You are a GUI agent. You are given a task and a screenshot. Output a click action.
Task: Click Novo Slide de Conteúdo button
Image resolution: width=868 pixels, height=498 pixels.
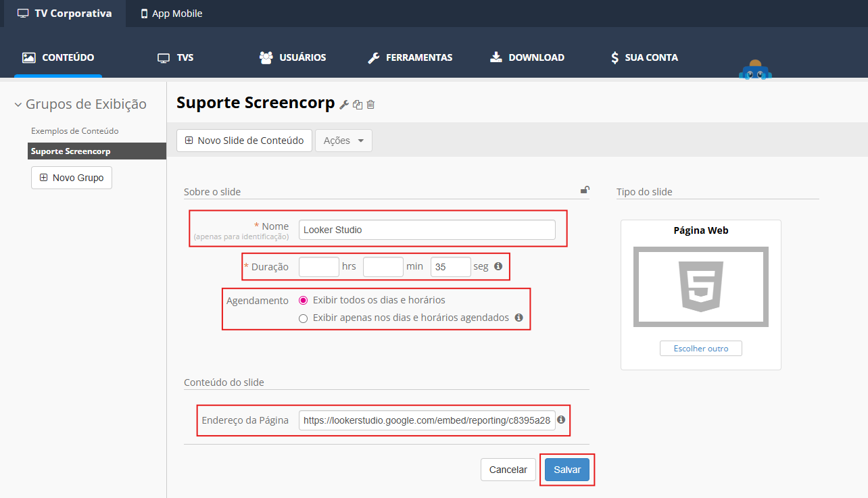click(244, 141)
